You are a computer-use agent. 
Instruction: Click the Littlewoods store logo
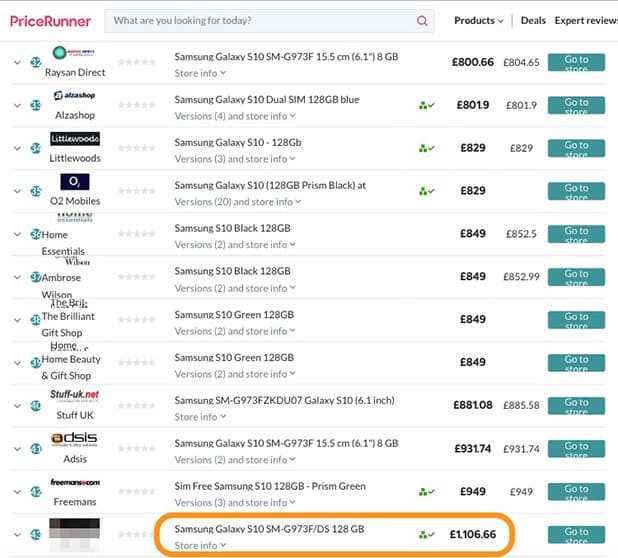75,139
